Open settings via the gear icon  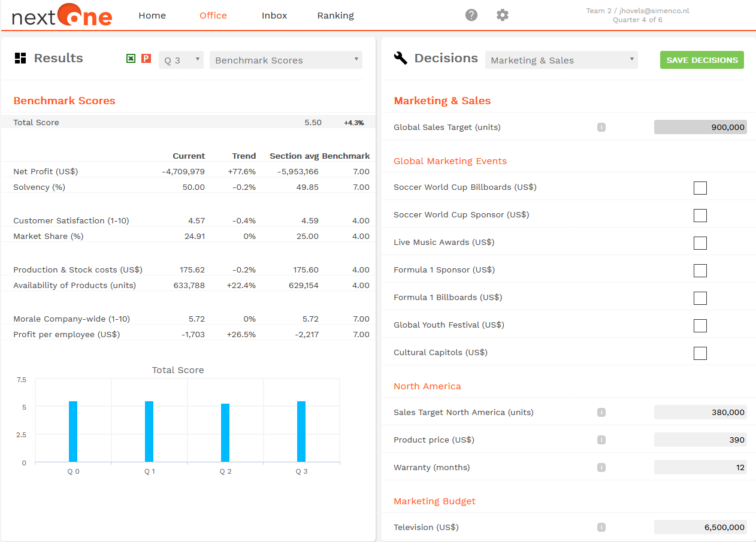tap(503, 15)
